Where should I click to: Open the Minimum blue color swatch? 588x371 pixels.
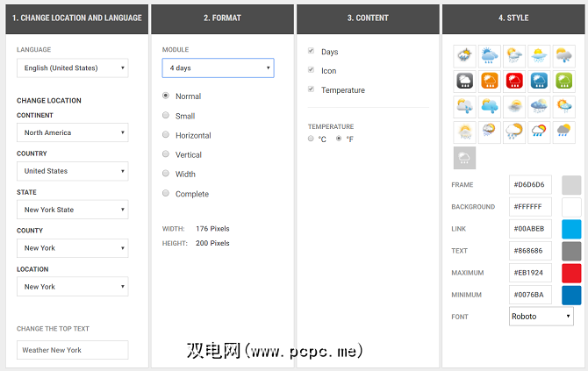click(571, 295)
